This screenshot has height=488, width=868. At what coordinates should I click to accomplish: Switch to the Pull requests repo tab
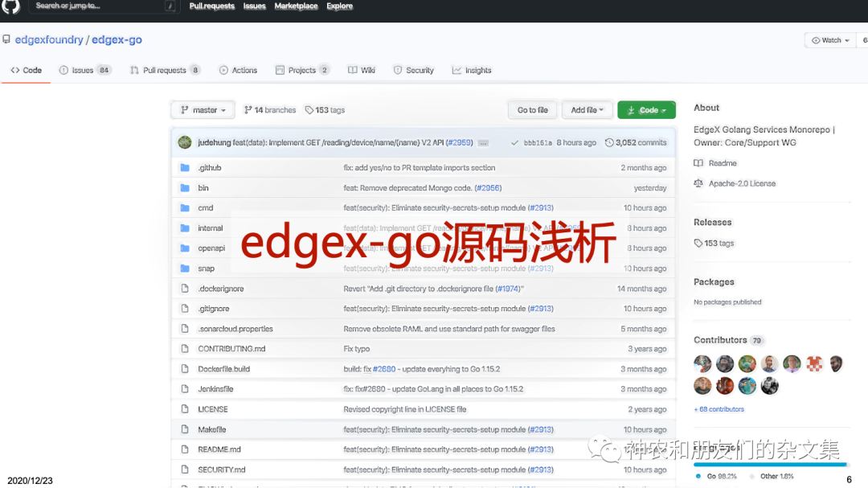165,71
